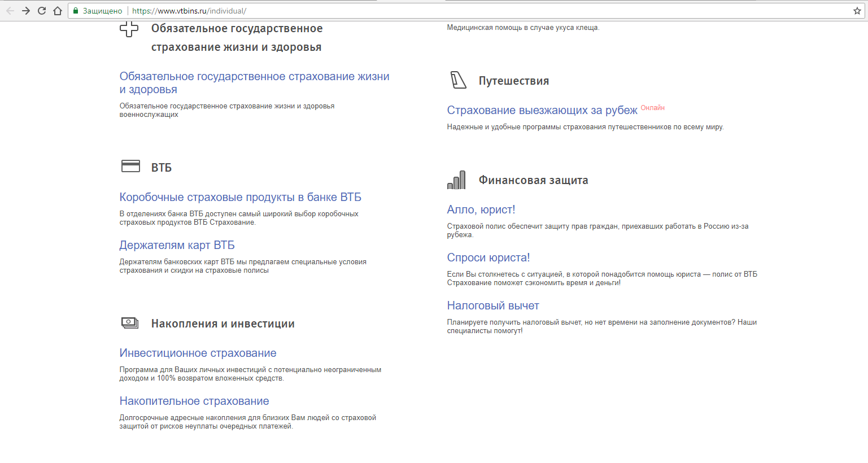Open the Алло, юрист! link
Viewport: 868px width, 463px height.
click(481, 209)
